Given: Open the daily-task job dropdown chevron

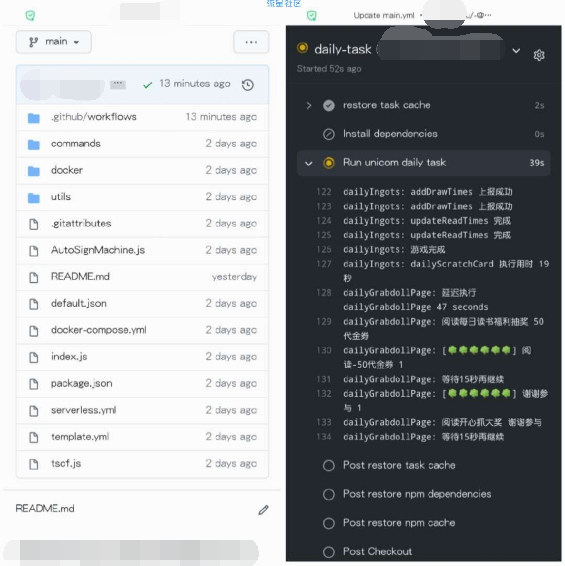Looking at the screenshot, I should coord(516,51).
